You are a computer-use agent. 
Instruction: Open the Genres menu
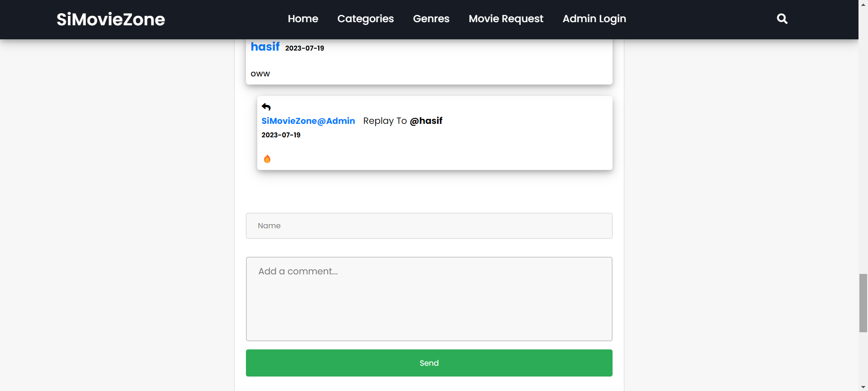coord(431,19)
